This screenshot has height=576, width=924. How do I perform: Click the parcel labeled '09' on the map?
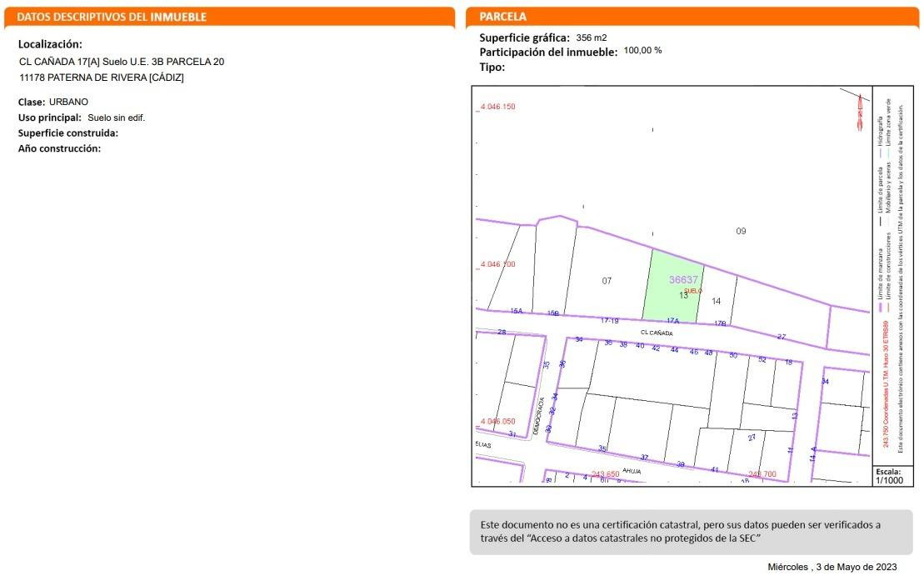pyautogui.click(x=741, y=231)
